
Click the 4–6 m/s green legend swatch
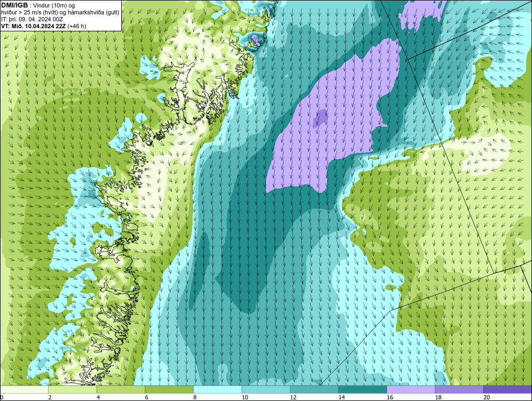(x=121, y=389)
